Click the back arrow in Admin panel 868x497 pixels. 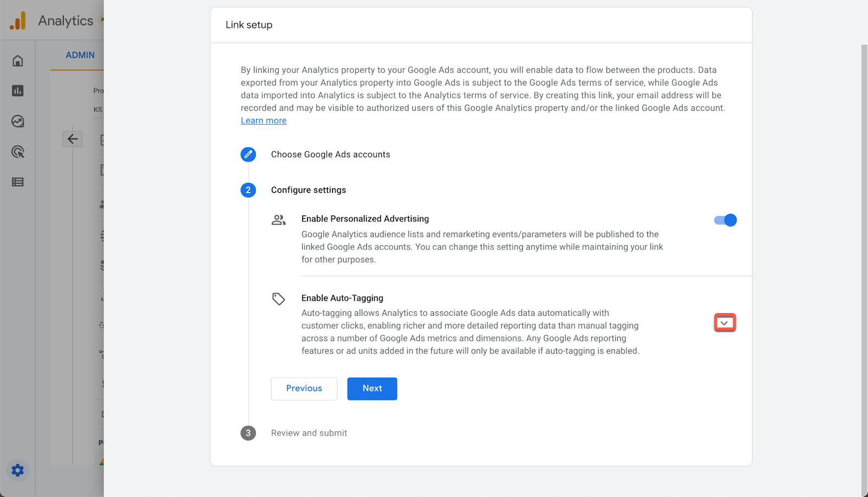pos(73,139)
